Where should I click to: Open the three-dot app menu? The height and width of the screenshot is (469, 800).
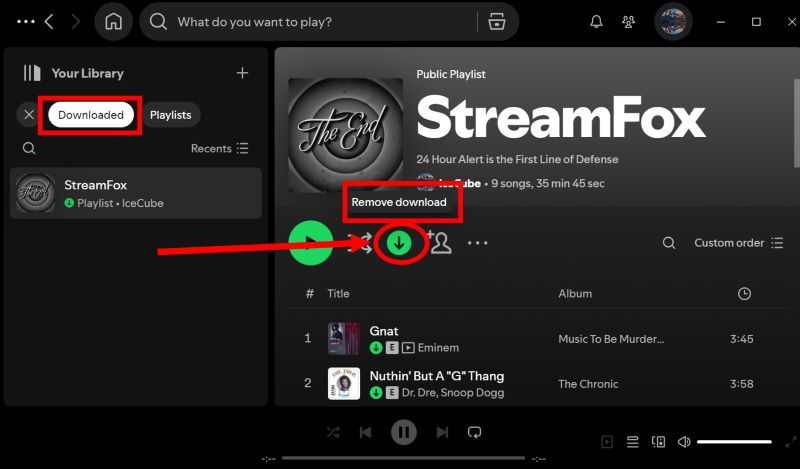point(26,22)
